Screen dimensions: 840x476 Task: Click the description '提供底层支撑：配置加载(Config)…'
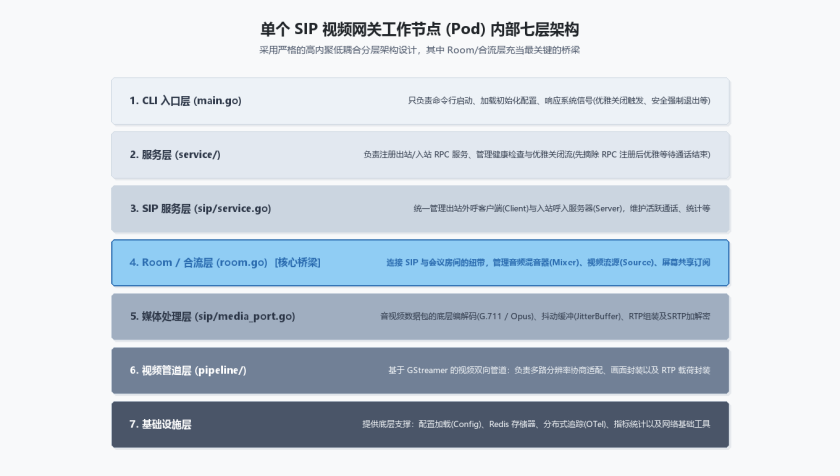(536, 425)
